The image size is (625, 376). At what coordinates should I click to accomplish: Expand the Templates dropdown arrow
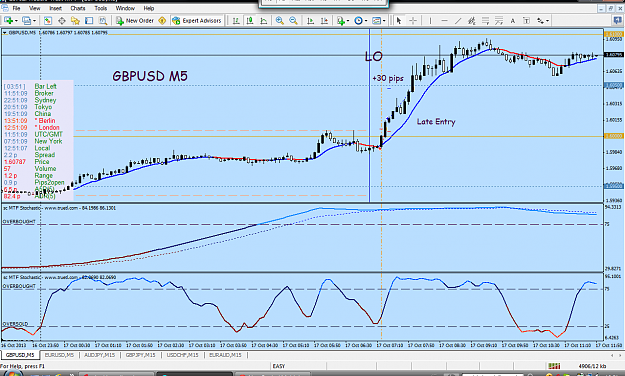tap(384, 21)
